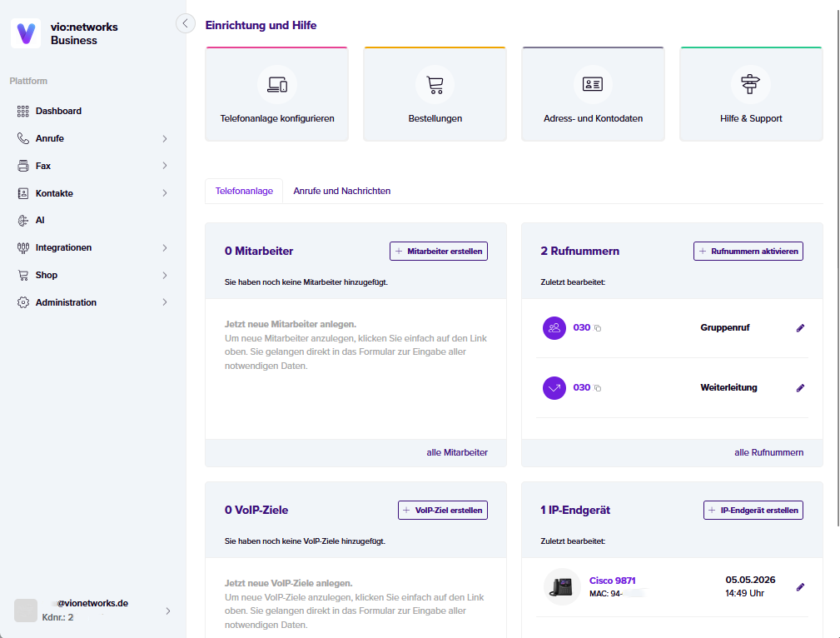Click the Administration gear icon
Viewport: 840px width, 638px height.
[23, 302]
